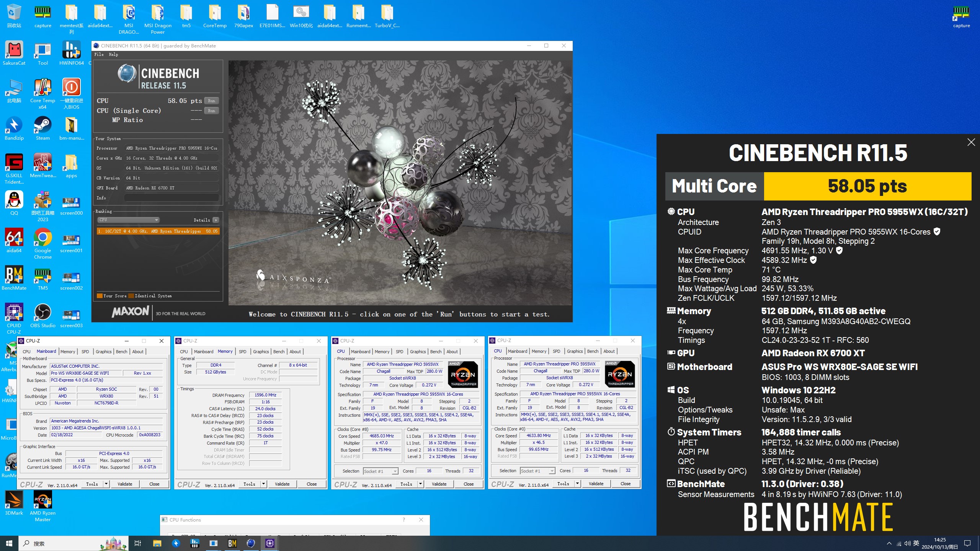Screen dimensions: 980x551
Task: Open the notification center icon
Action: pyautogui.click(x=967, y=543)
